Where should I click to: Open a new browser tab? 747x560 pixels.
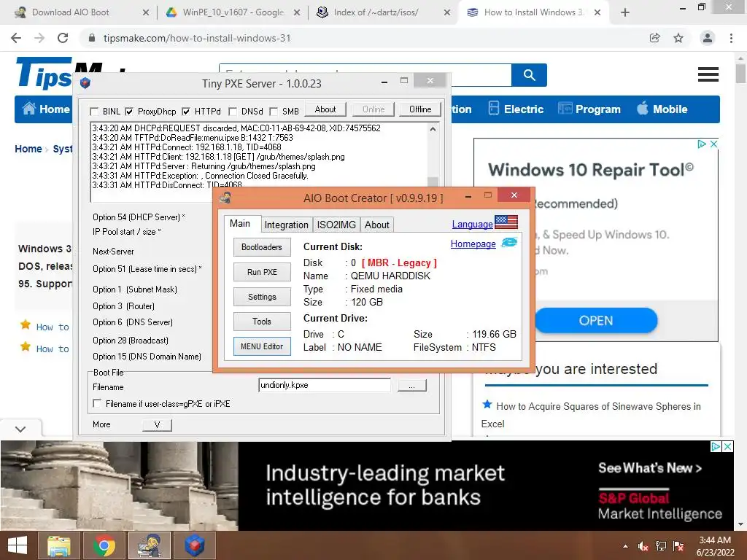click(x=625, y=12)
